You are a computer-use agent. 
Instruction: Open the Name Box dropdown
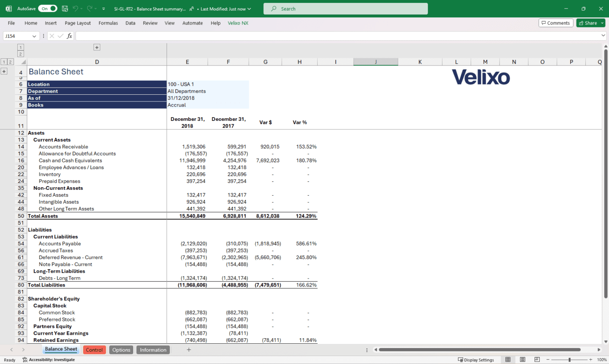35,36
